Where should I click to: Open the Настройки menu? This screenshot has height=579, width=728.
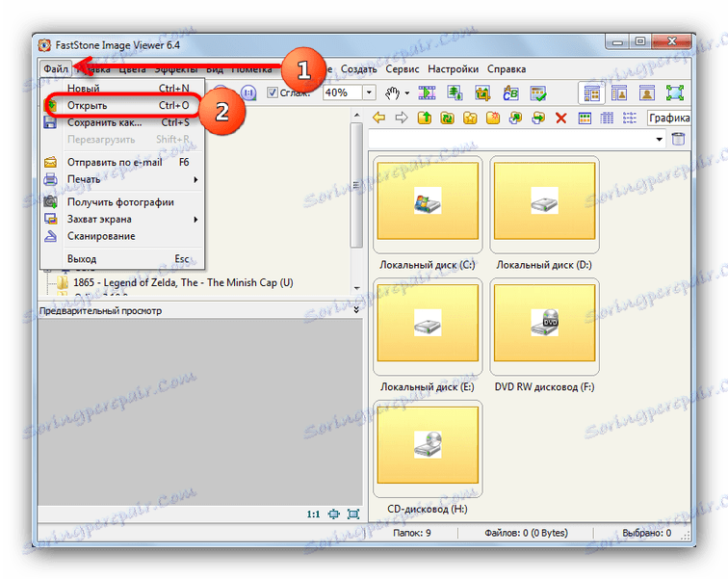(454, 69)
